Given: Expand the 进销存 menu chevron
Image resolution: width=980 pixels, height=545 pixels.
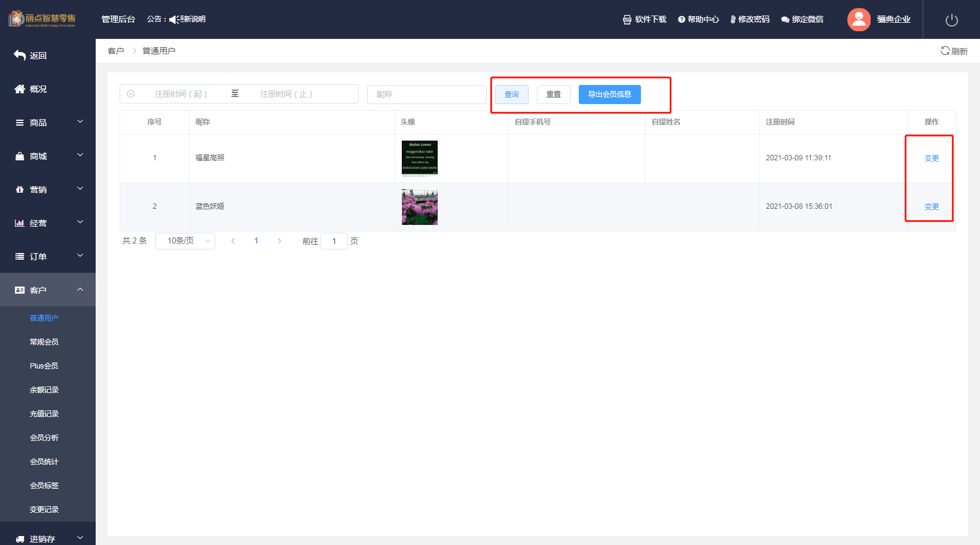Looking at the screenshot, I should 80,538.
